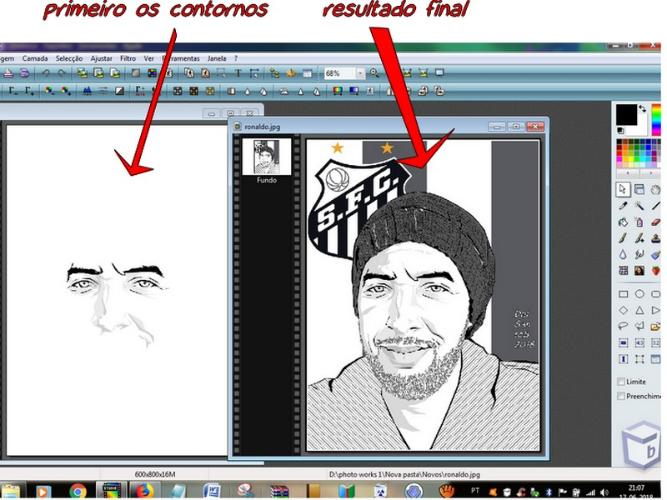
Task: Click the load shape folder icon
Action: click(656, 326)
